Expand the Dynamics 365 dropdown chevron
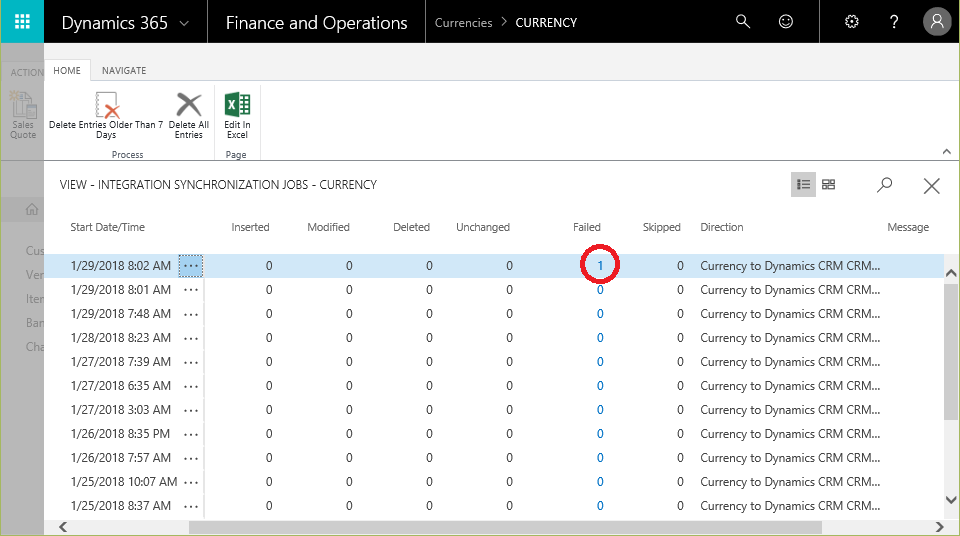This screenshot has width=960, height=536. (x=184, y=23)
